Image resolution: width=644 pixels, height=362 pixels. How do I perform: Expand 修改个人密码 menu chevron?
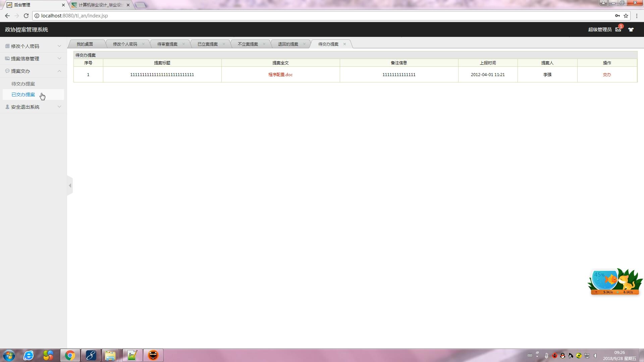tap(59, 46)
